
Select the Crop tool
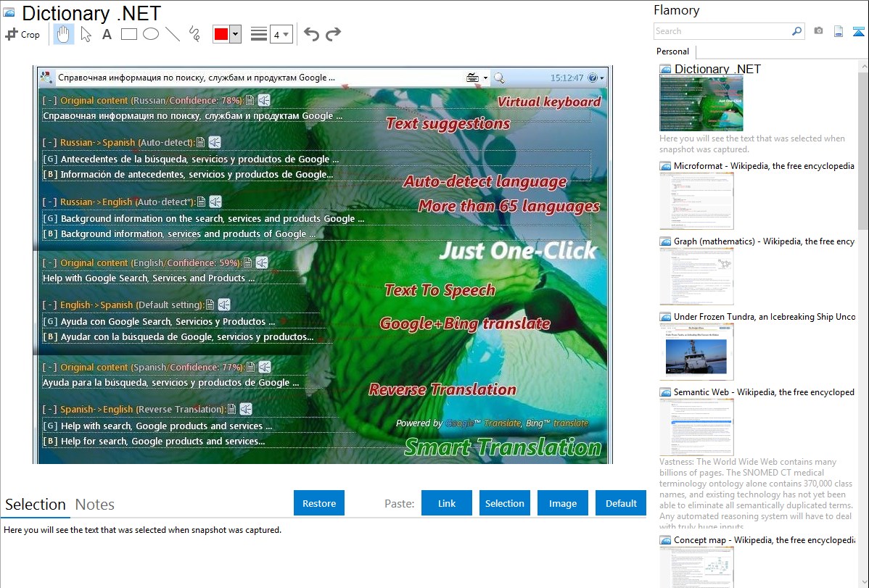(22, 34)
